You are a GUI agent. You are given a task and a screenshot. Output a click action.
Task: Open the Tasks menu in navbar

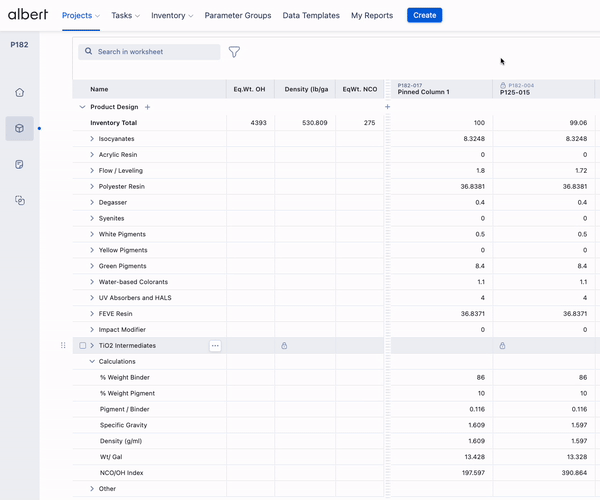pos(125,16)
